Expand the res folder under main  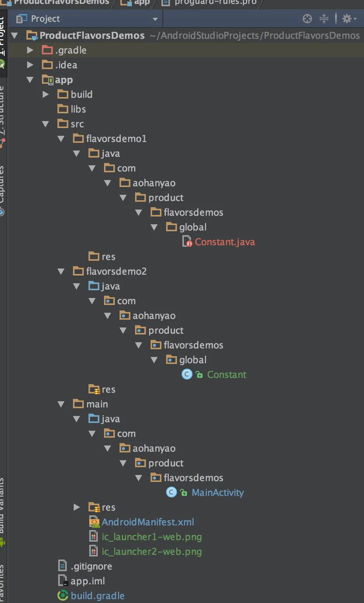(x=76, y=507)
